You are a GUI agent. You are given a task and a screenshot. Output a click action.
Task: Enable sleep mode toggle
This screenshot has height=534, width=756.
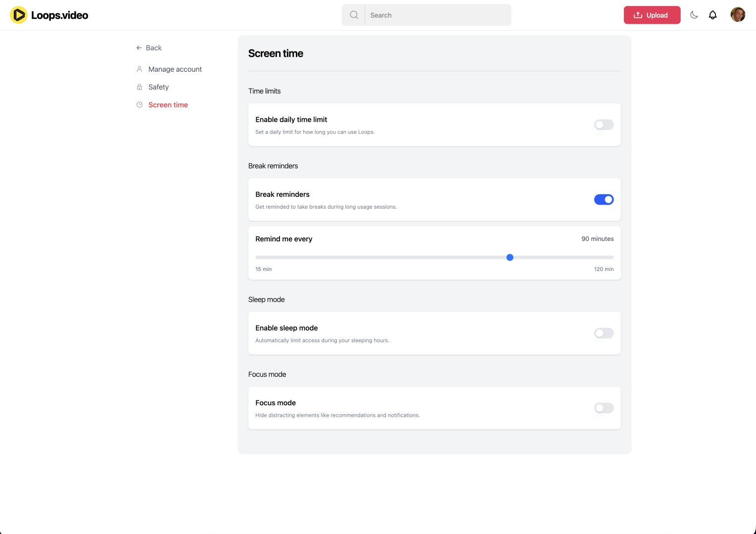[x=604, y=333]
